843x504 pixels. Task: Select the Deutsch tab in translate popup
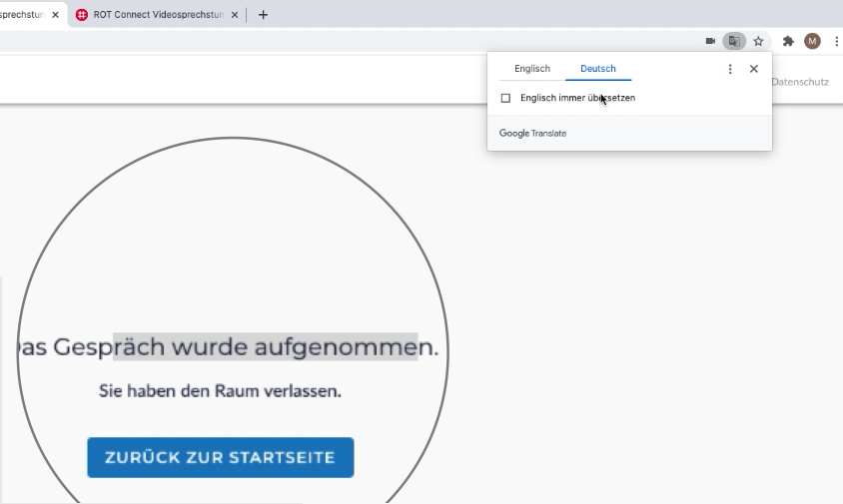(598, 69)
